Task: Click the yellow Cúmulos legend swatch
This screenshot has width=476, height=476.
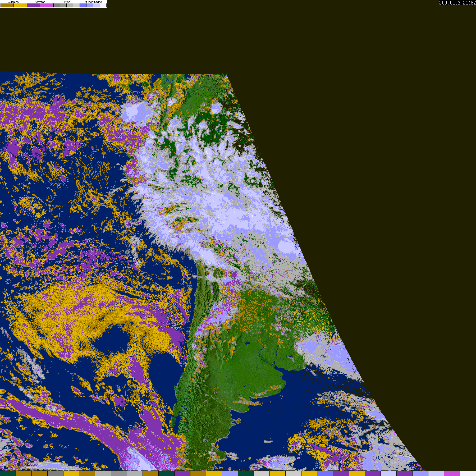Action: click(x=20, y=5)
